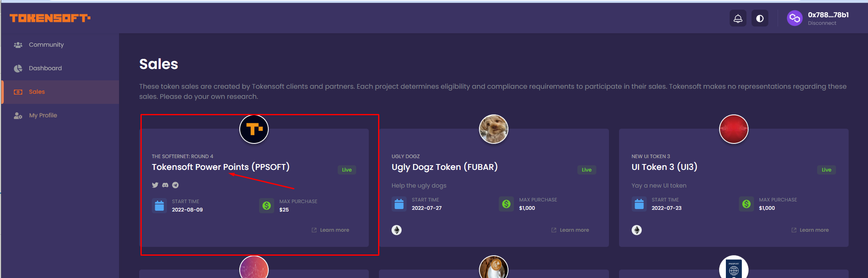Click pink-purple thumbnail on bottom-left card
This screenshot has width=868, height=278.
tap(254, 267)
